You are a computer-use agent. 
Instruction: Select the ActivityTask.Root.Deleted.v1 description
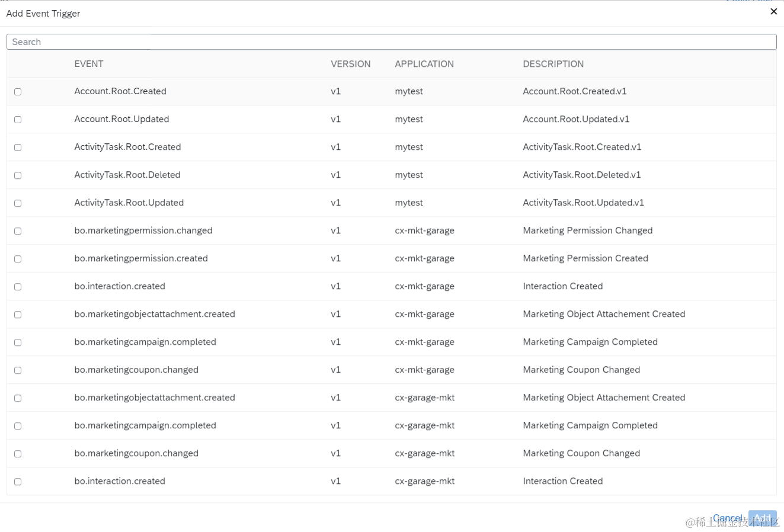tap(582, 175)
